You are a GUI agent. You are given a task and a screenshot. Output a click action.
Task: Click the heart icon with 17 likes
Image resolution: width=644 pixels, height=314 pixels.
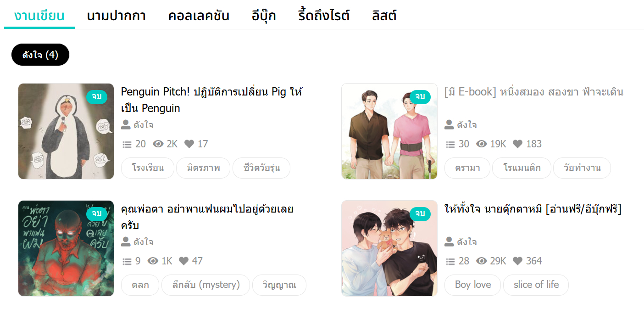click(x=189, y=144)
